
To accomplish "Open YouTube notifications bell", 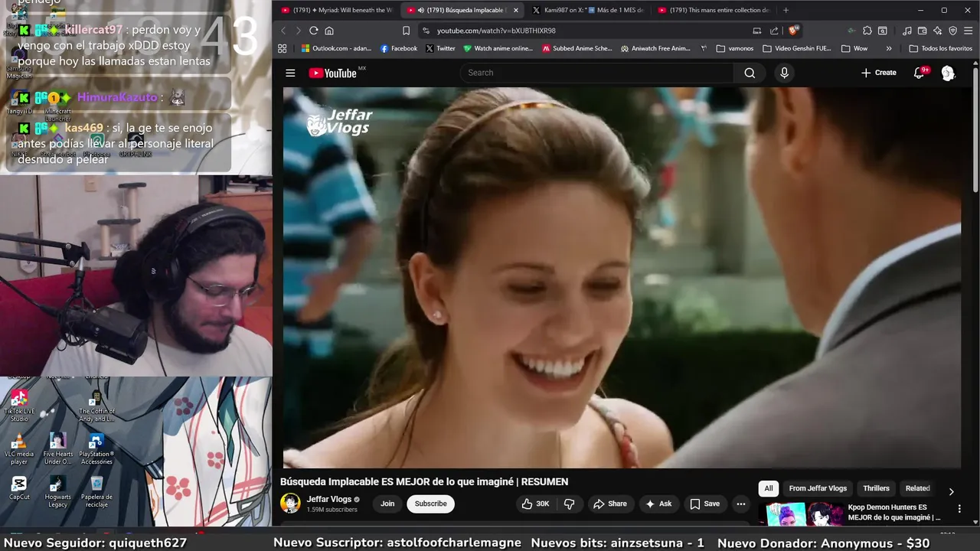I will [920, 73].
